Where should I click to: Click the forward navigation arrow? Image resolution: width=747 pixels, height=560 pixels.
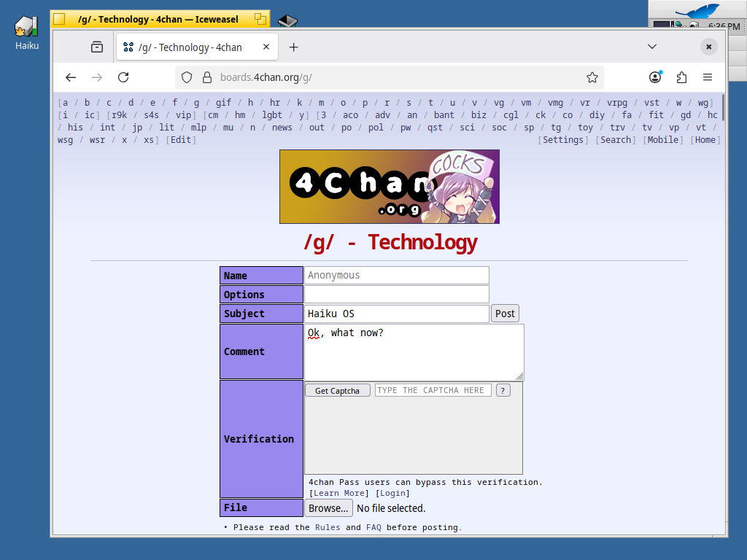click(97, 77)
